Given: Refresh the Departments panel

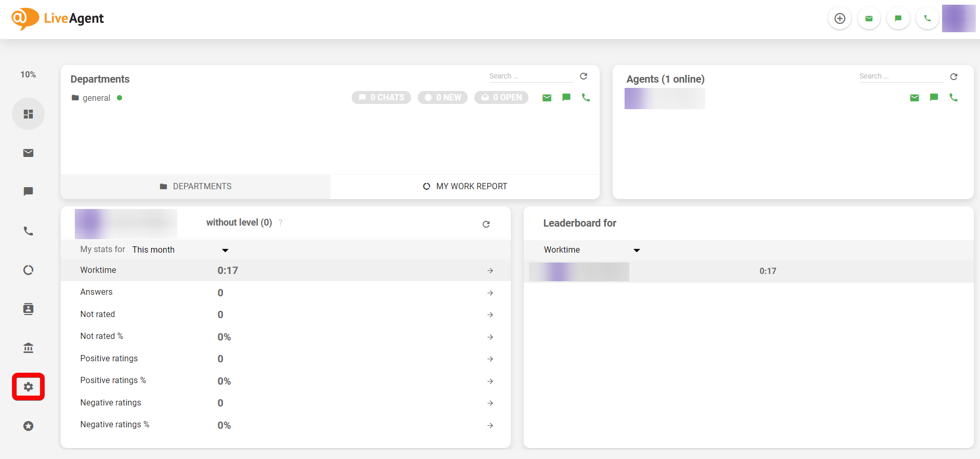Looking at the screenshot, I should click(x=584, y=76).
